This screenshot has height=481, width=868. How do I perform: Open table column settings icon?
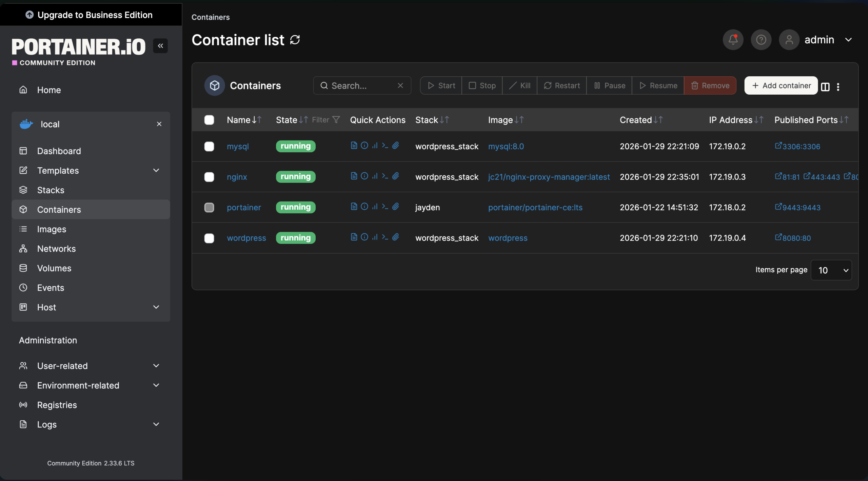(x=825, y=87)
